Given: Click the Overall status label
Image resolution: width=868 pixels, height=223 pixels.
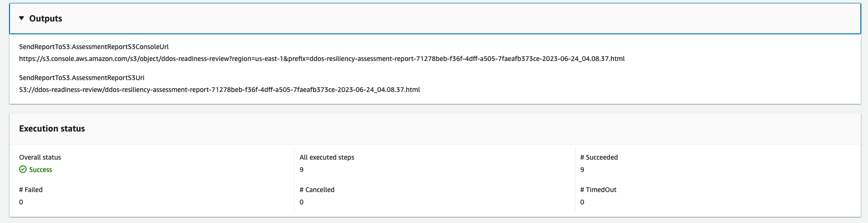Looking at the screenshot, I should coord(40,157).
